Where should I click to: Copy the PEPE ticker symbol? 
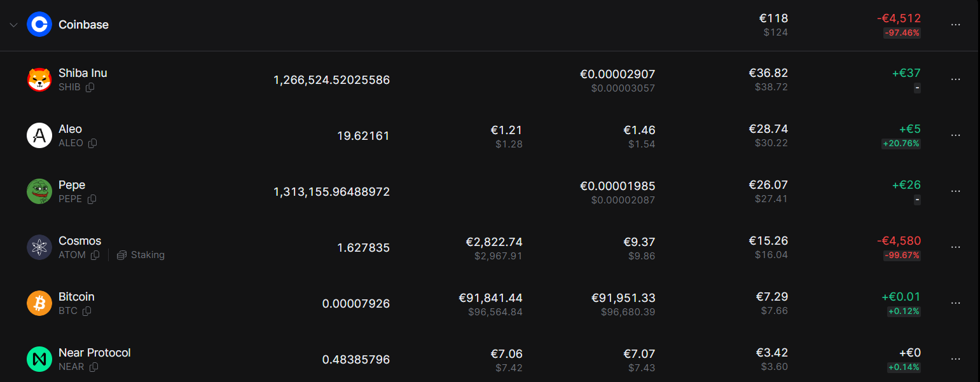point(92,199)
